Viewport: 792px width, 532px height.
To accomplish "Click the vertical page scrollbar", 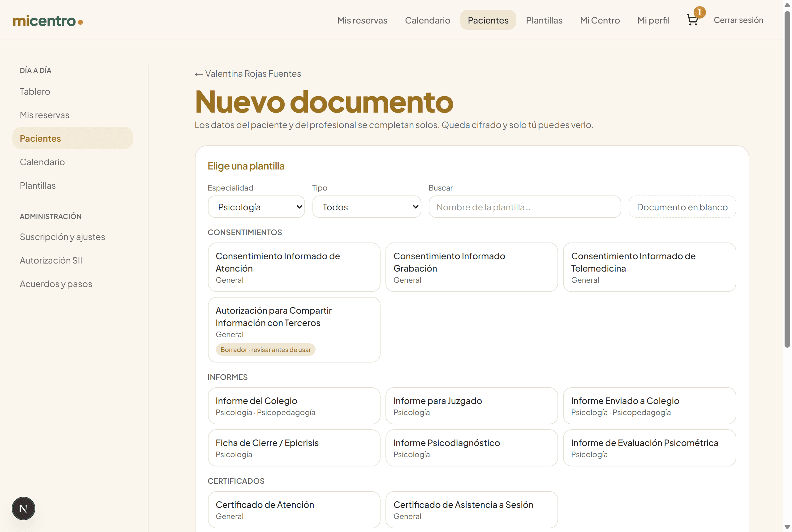I will (x=787, y=179).
